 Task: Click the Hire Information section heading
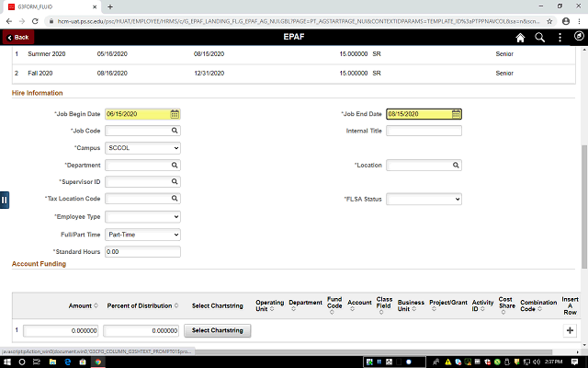(x=37, y=93)
